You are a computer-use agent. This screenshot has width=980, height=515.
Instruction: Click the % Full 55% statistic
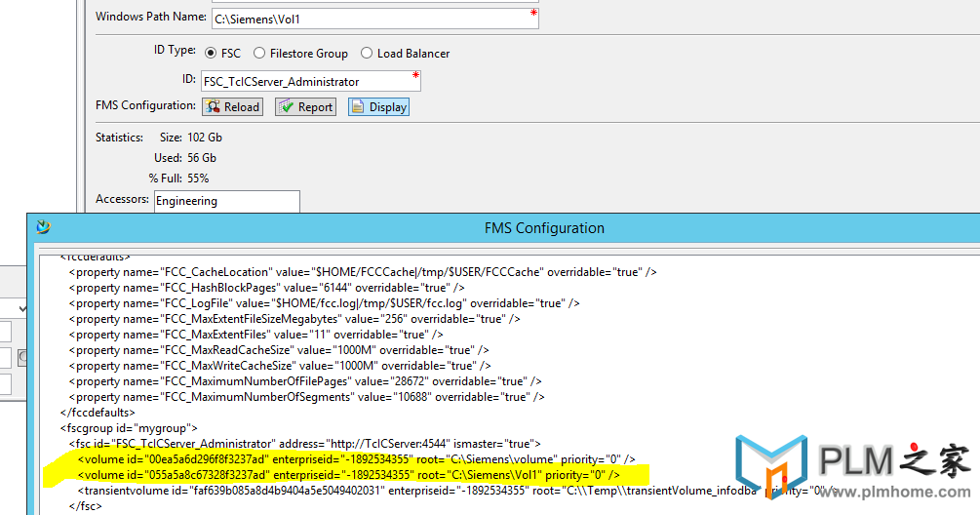pos(178,178)
